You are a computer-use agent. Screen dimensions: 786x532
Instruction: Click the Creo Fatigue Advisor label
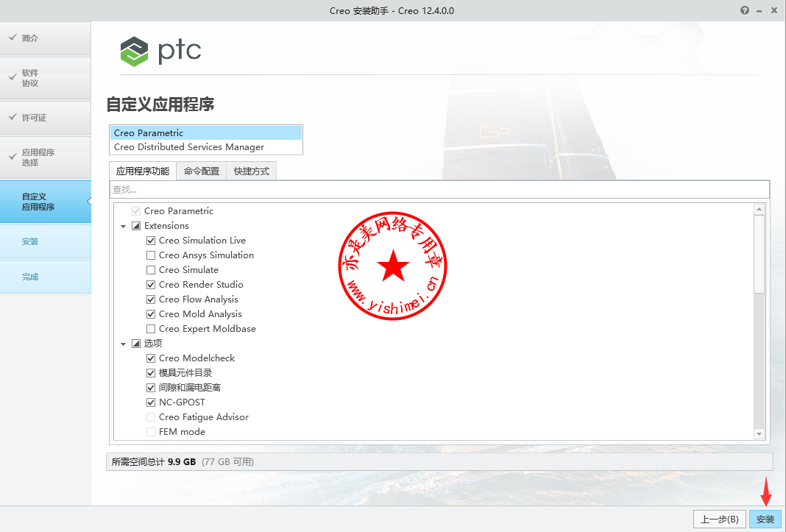point(204,417)
